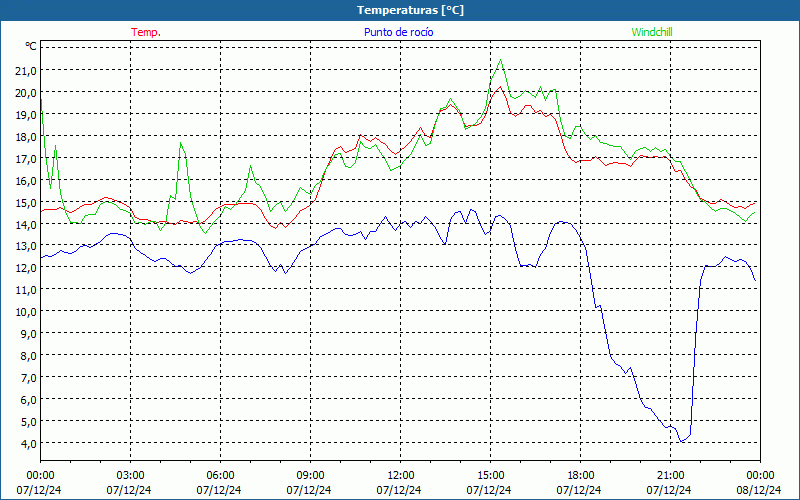
Task: Click the '16,0' y-axis value
Action: [26, 181]
